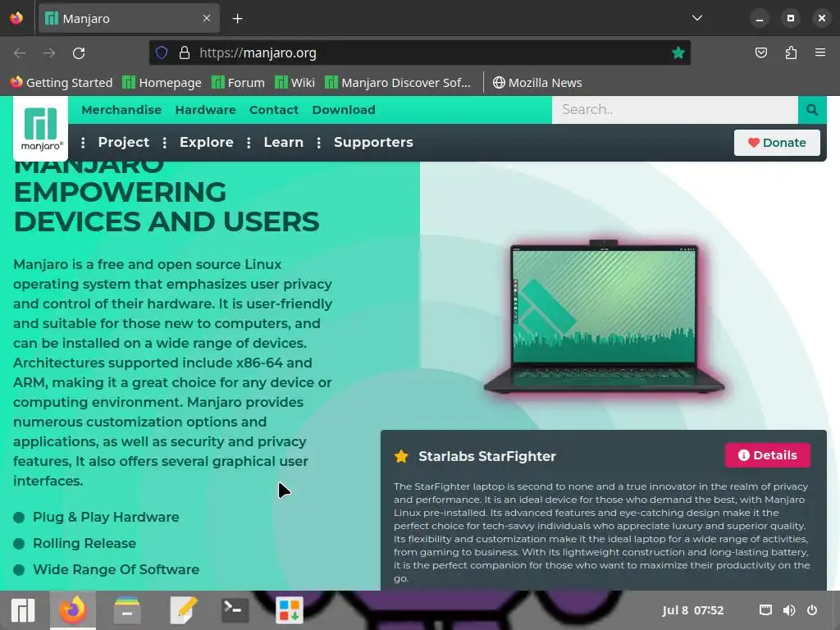Screen dimensions: 840x630
Task: Open a new tab with the plus button
Action: (x=237, y=19)
